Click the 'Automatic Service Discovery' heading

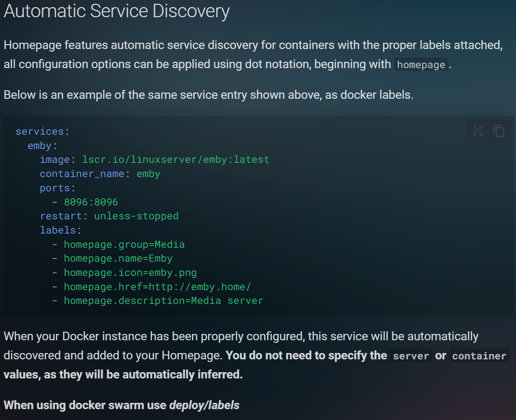(117, 11)
